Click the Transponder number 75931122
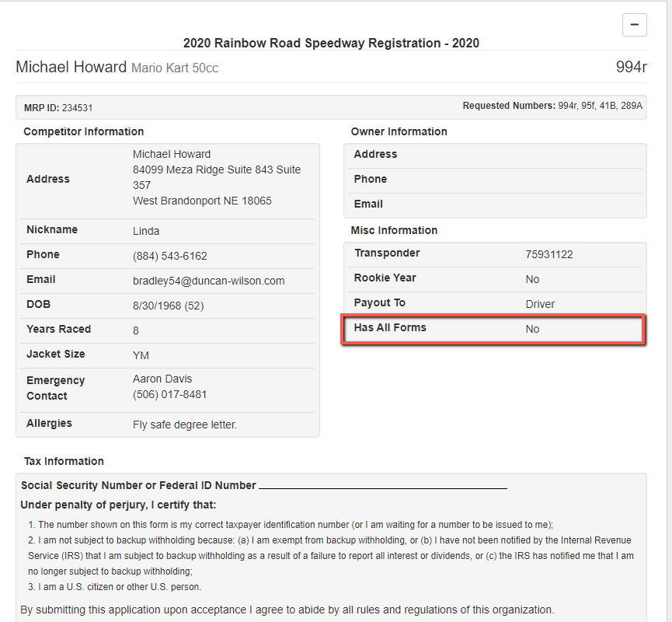The height and width of the screenshot is (622, 672). coord(548,254)
